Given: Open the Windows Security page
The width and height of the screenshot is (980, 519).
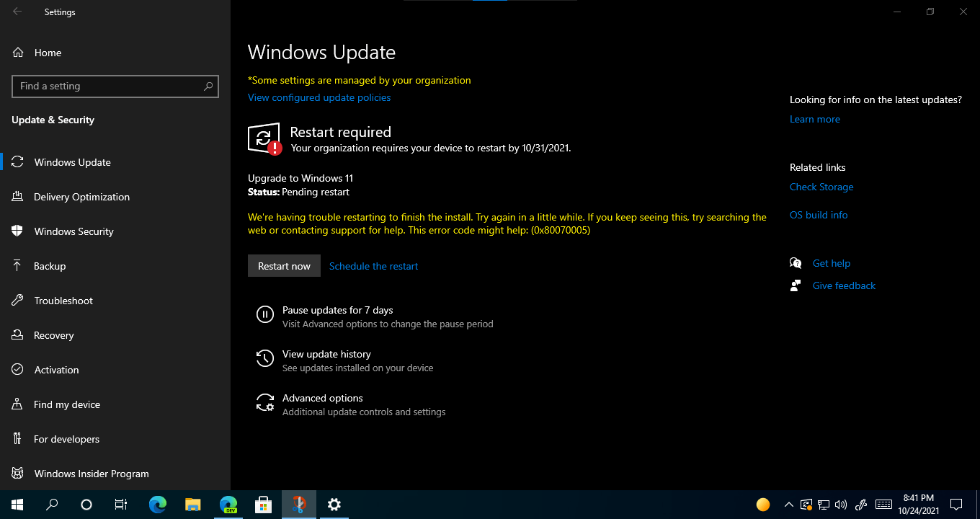Looking at the screenshot, I should click(115, 231).
